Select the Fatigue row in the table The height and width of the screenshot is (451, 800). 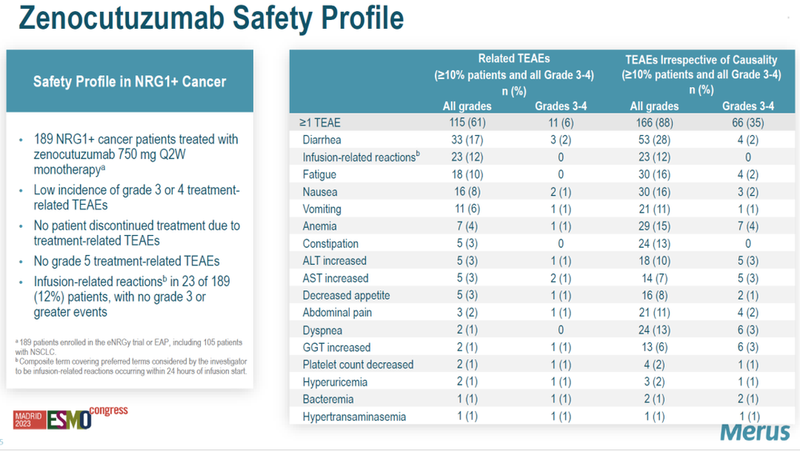click(x=321, y=175)
